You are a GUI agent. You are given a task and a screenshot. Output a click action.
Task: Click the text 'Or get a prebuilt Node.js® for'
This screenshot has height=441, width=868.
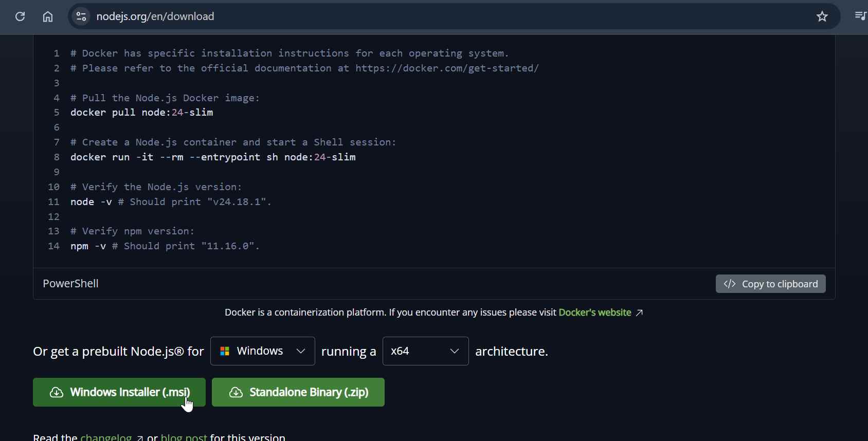coord(118,352)
